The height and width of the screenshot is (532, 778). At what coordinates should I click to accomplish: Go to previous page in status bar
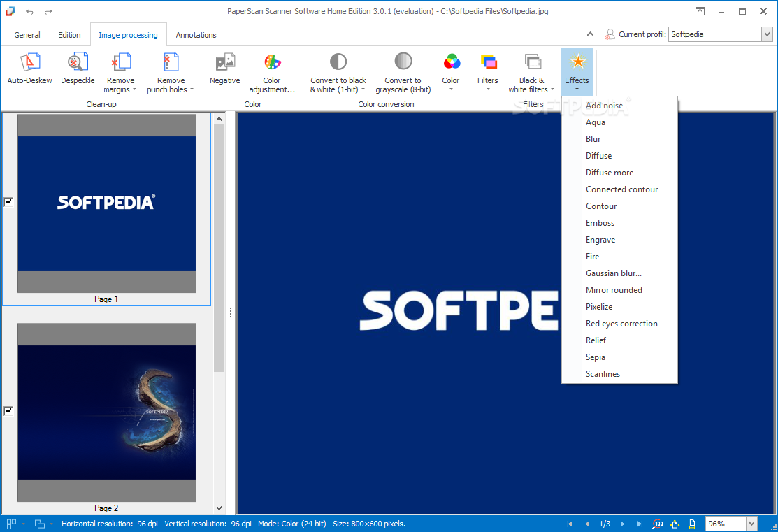click(x=587, y=524)
